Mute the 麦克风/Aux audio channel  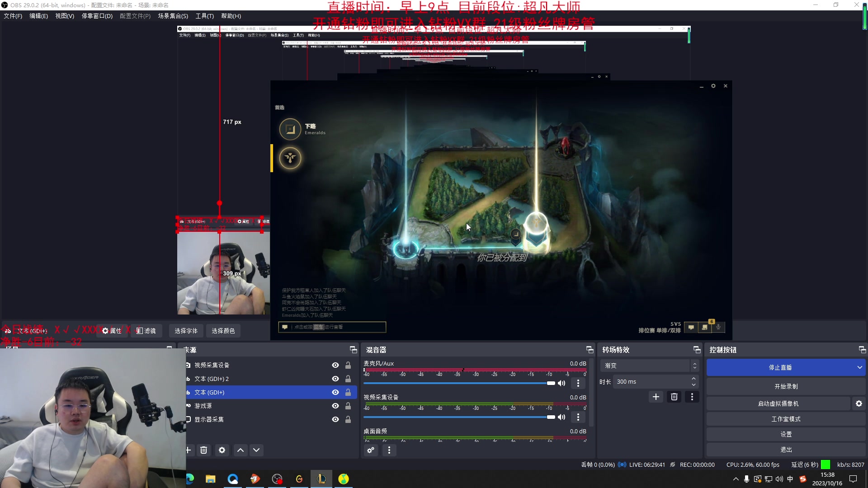[561, 383]
